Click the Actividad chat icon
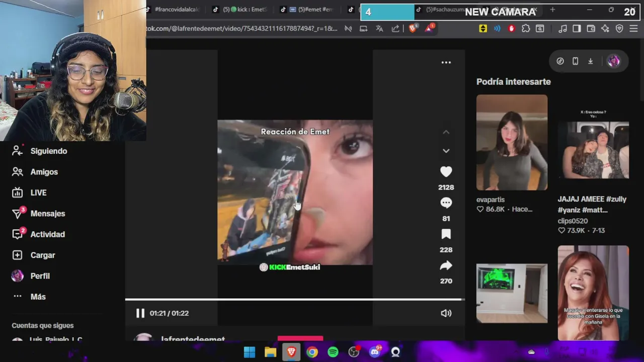The image size is (644, 362). pos(18,234)
